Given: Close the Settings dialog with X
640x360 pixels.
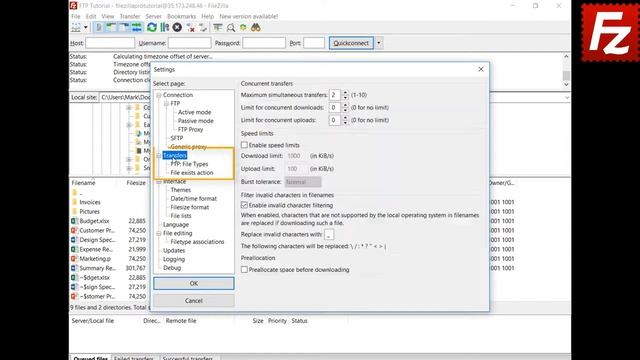Looking at the screenshot, I should tap(481, 69).
